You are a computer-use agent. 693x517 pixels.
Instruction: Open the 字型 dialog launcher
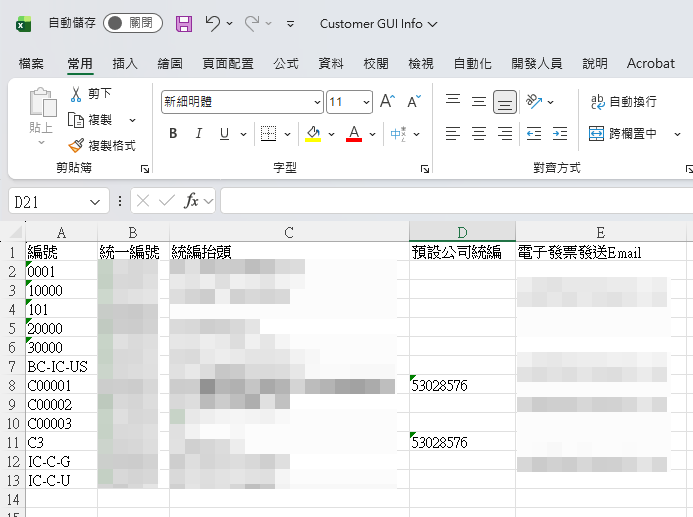[x=425, y=169]
